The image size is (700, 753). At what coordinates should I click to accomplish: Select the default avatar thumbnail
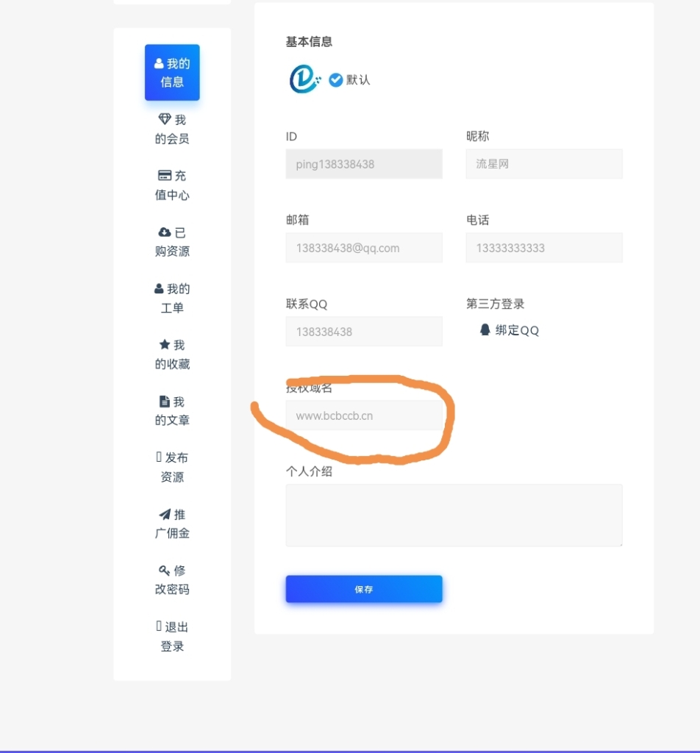click(304, 79)
